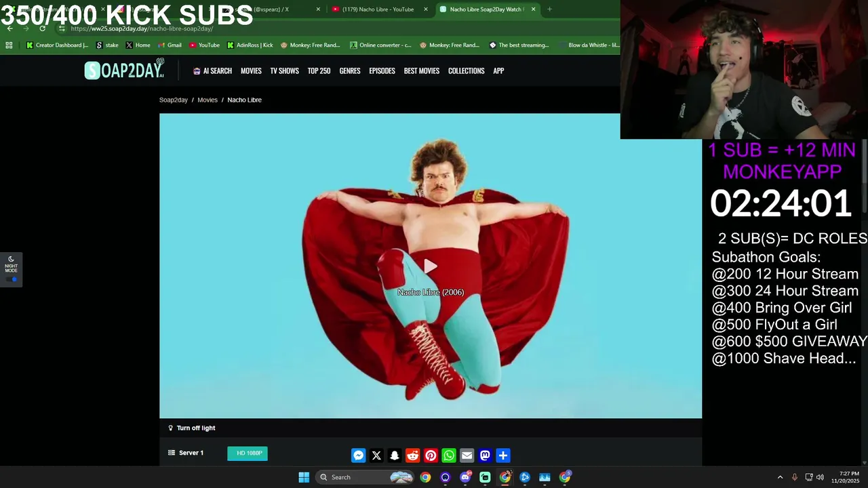Screen dimensions: 868x488
Task: Open the browser apps grid icon
Action: pos(9,45)
